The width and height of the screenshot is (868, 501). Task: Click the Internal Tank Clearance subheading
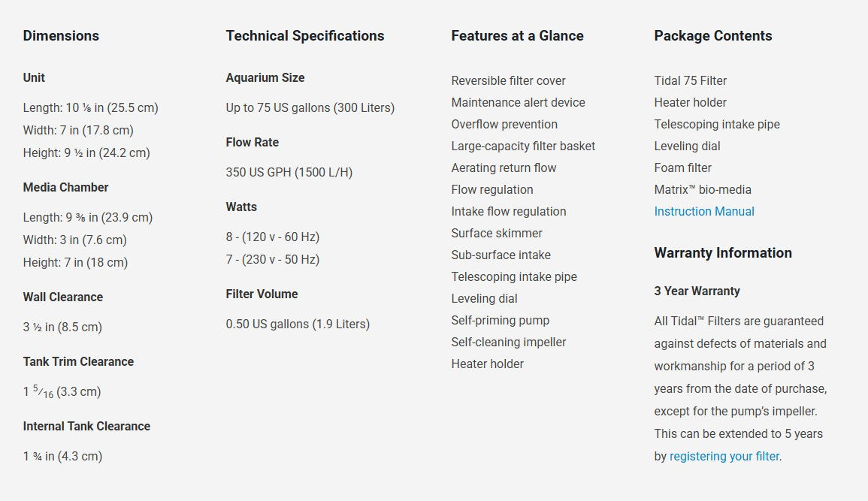pyautogui.click(x=86, y=426)
